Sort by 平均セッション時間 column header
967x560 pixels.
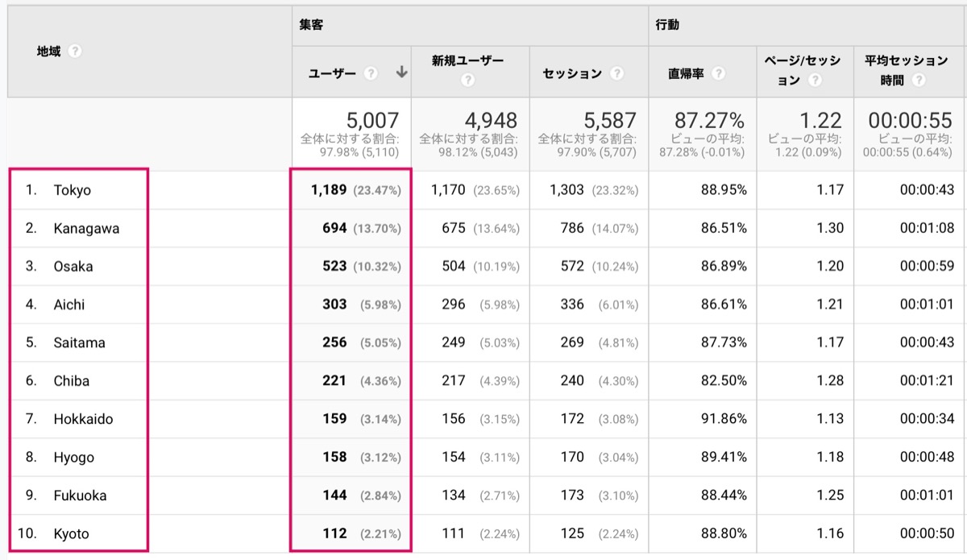coord(907,70)
